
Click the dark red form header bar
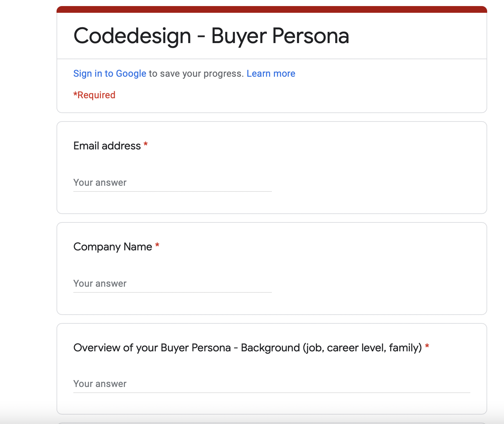click(x=272, y=9)
